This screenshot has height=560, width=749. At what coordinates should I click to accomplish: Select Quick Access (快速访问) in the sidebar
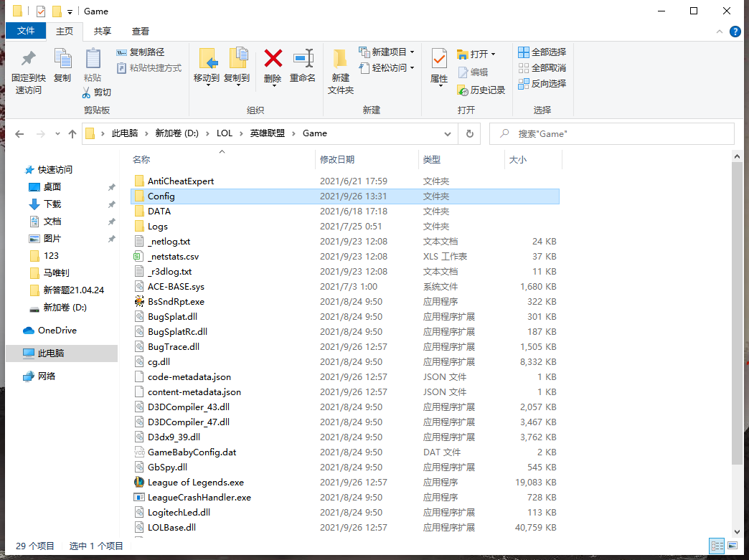point(55,169)
